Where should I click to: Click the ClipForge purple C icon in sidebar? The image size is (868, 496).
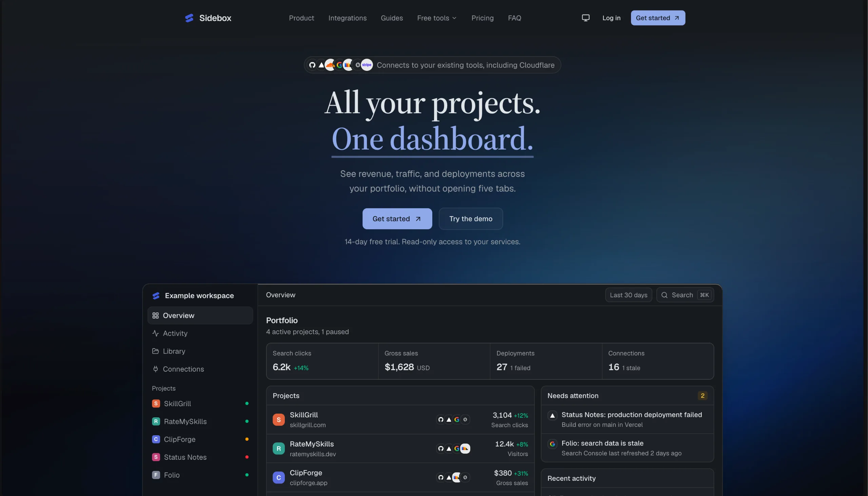tap(156, 439)
